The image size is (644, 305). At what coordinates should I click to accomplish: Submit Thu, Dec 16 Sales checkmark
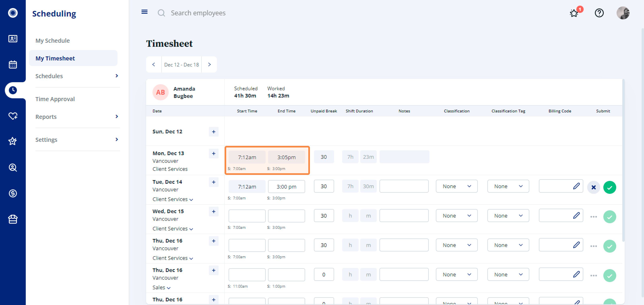[610, 275]
